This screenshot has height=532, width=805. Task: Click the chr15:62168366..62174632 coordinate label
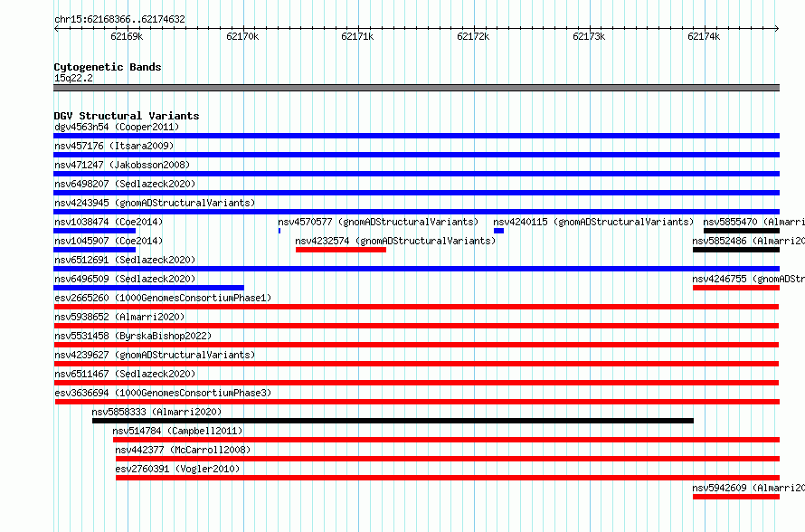tap(119, 19)
